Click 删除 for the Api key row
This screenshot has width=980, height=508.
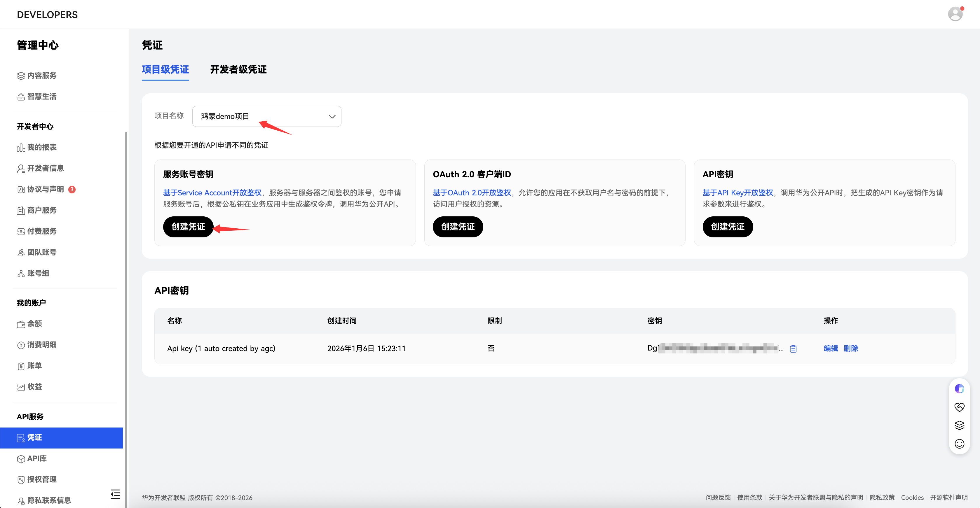point(851,348)
